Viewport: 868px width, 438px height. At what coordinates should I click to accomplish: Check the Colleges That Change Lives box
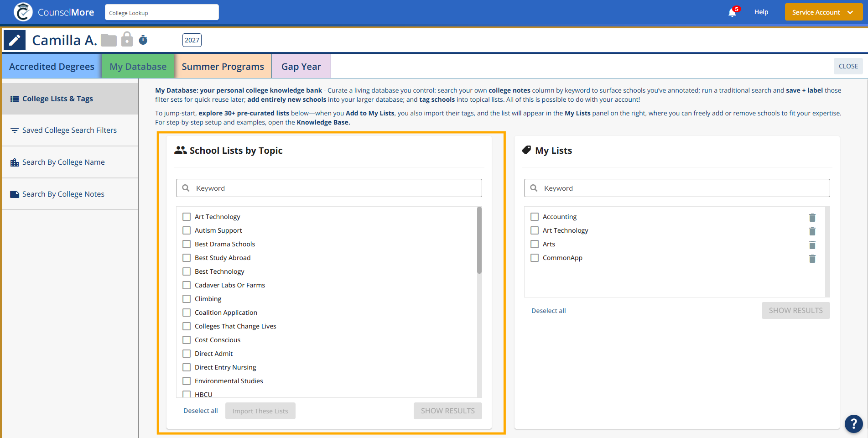pos(187,326)
